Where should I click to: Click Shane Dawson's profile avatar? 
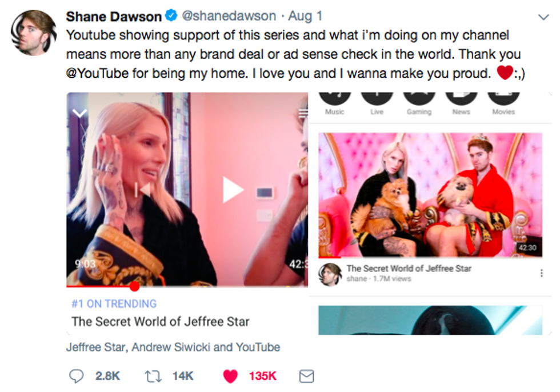tap(34, 33)
